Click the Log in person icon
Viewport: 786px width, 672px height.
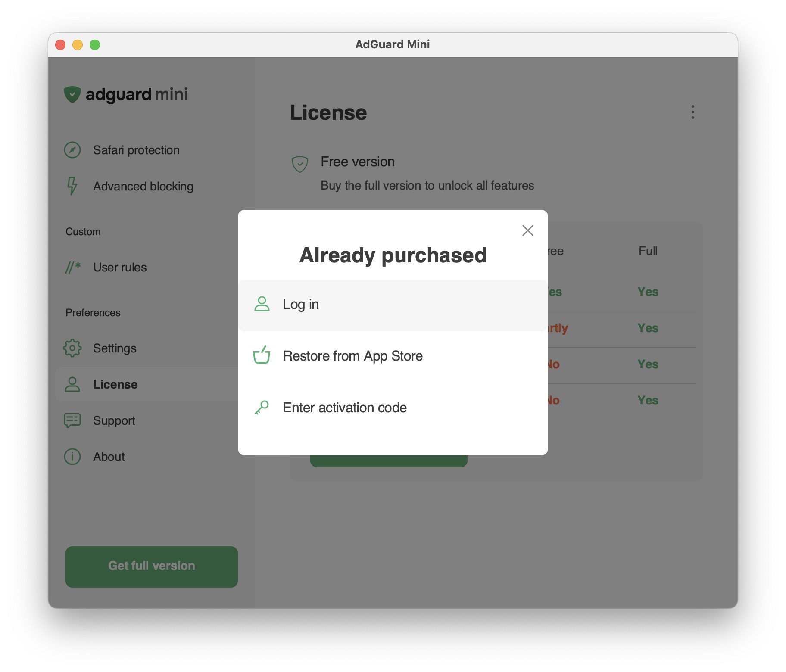coord(262,304)
